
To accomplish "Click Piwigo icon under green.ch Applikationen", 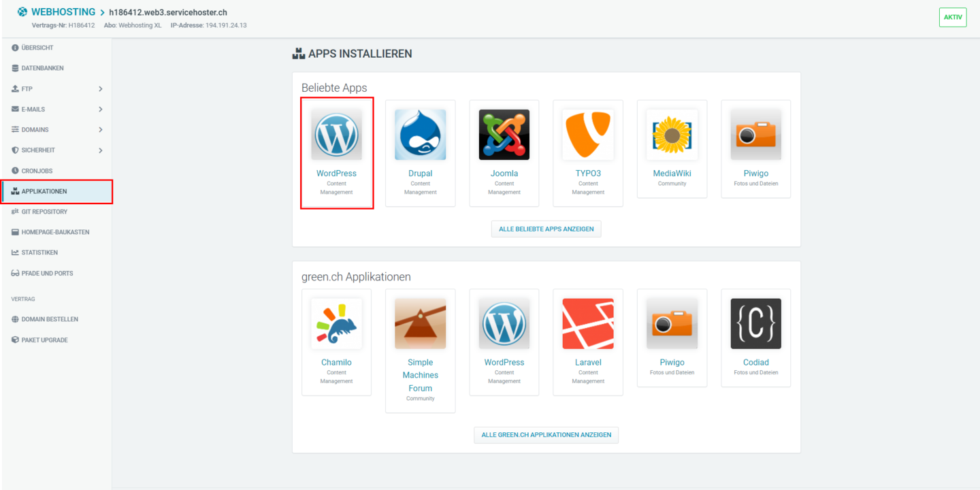I will [672, 324].
